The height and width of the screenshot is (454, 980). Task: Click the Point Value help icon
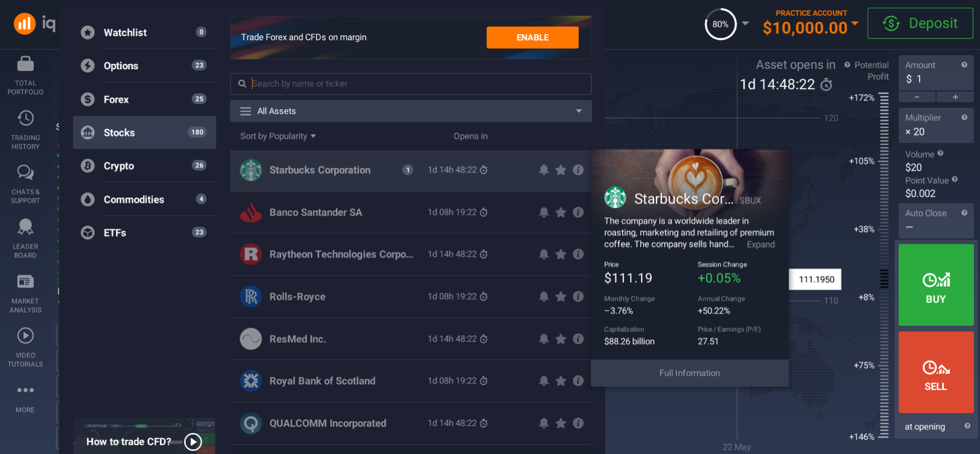pyautogui.click(x=954, y=179)
